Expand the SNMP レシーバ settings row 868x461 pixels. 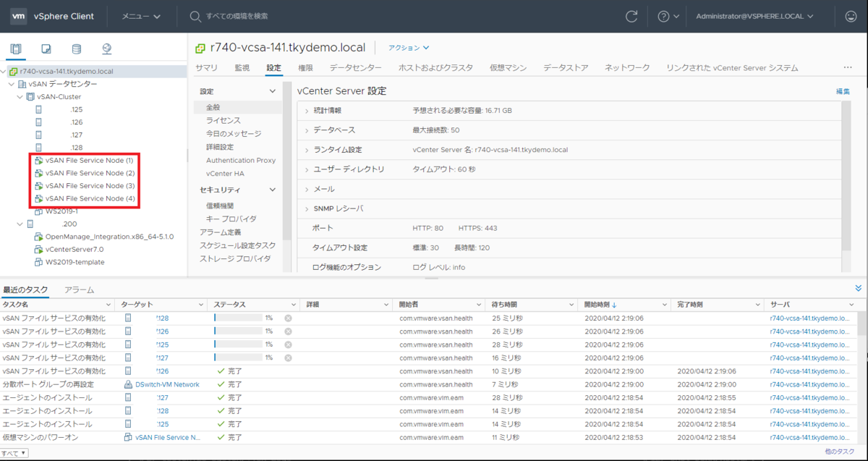[307, 208]
